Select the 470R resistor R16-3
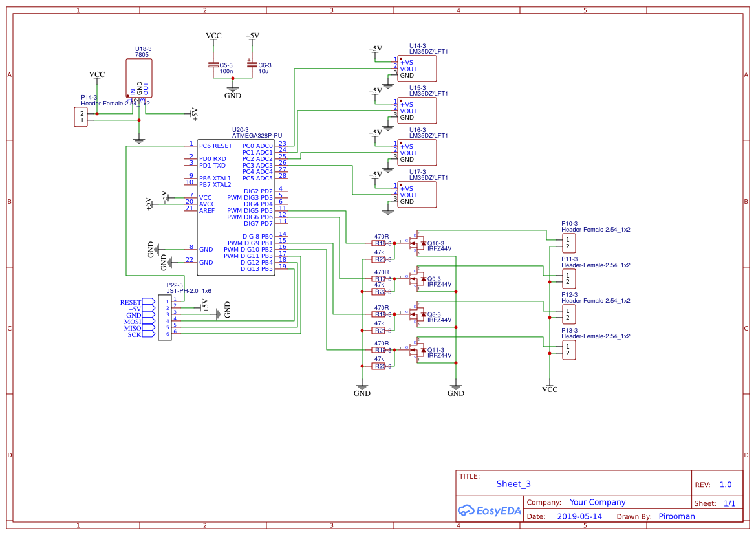 pos(378,243)
